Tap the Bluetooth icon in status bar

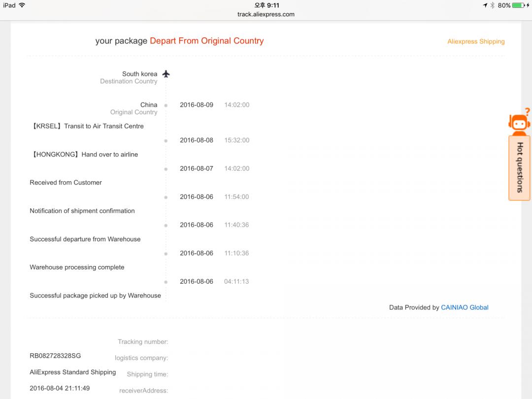[x=492, y=5]
